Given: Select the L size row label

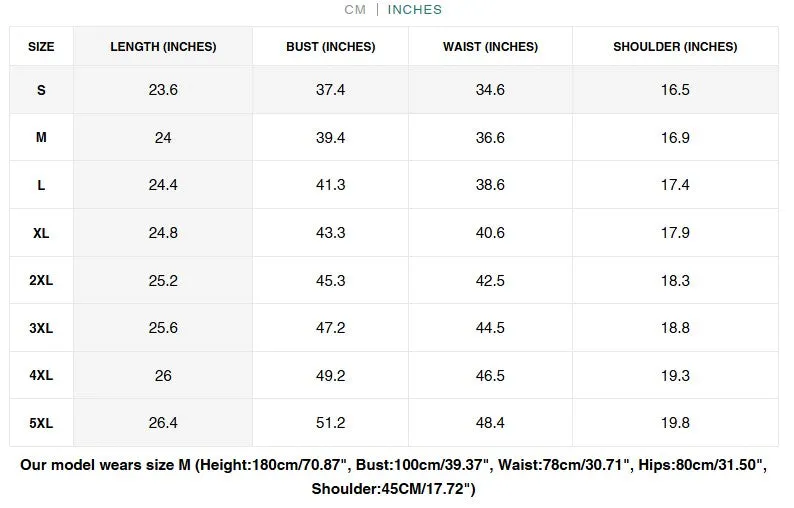Looking at the screenshot, I should [41, 185].
